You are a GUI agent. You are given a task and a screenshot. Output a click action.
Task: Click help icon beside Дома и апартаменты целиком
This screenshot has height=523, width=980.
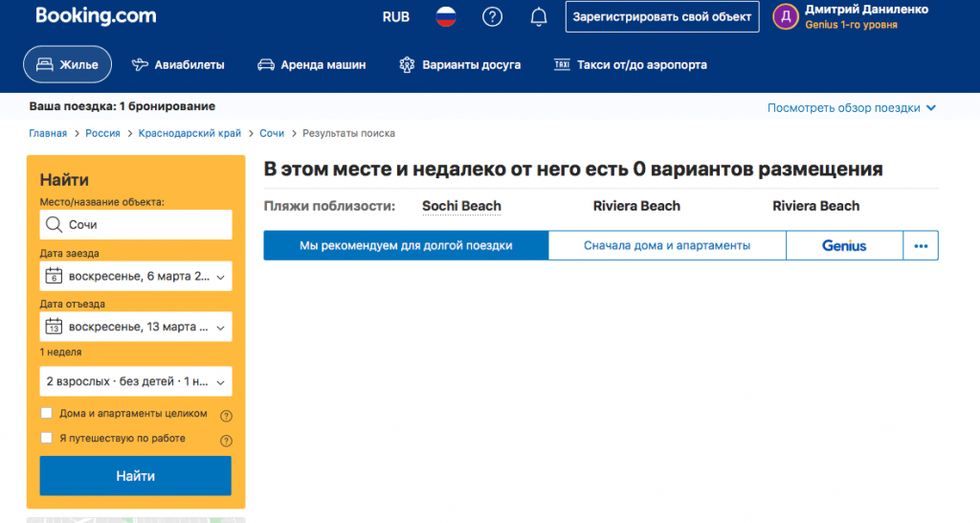(x=227, y=416)
